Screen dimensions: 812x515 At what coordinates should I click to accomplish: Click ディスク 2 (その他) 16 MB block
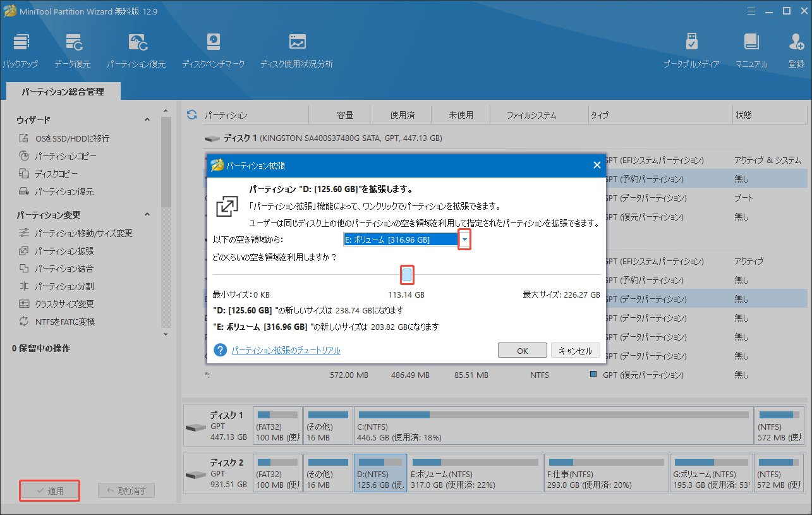pyautogui.click(x=328, y=473)
